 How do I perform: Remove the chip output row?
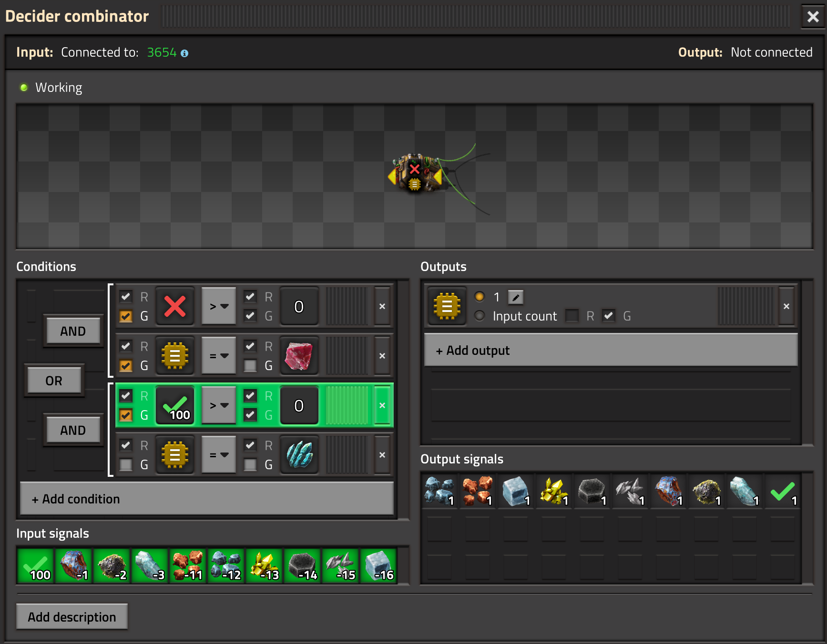(x=786, y=306)
